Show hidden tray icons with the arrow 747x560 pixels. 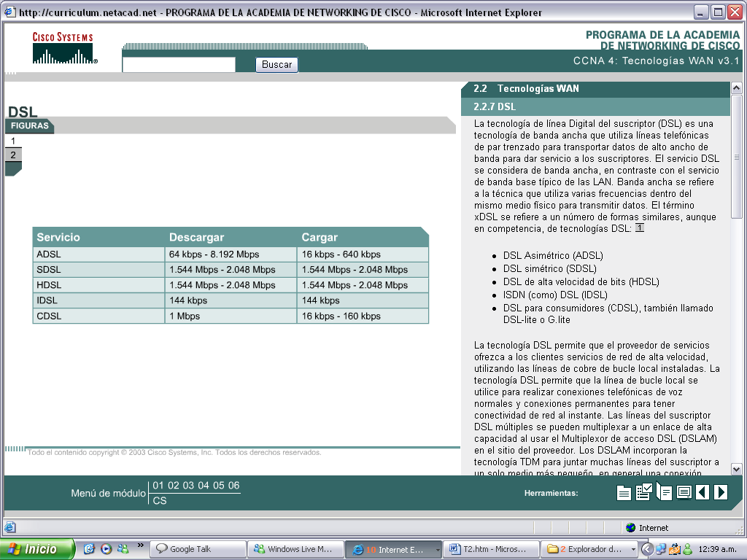click(x=646, y=549)
